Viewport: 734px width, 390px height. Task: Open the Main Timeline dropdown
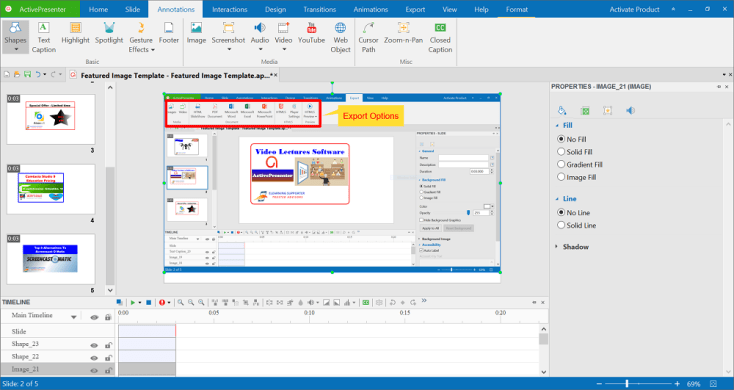pos(73,317)
